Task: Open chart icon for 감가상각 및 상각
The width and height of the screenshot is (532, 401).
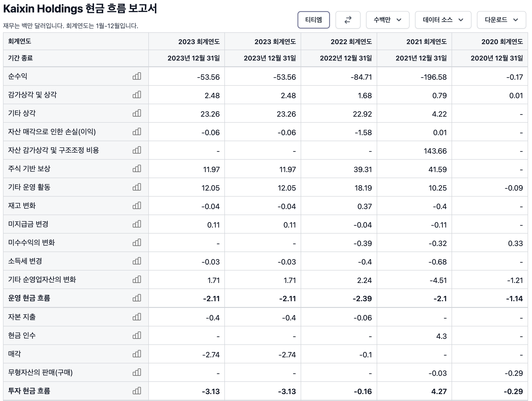Action: point(137,95)
